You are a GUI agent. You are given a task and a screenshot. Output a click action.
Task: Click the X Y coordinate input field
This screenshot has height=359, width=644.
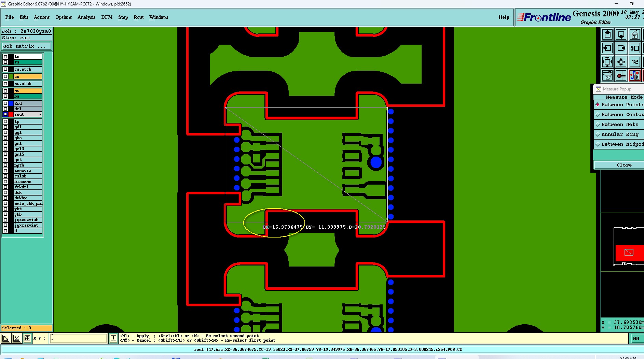click(x=79, y=338)
